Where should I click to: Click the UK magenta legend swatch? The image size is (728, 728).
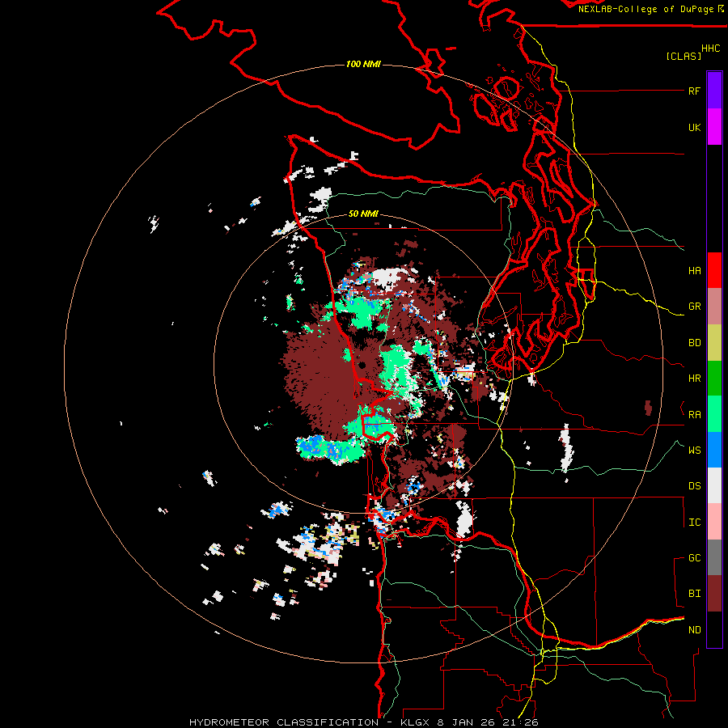click(714, 127)
